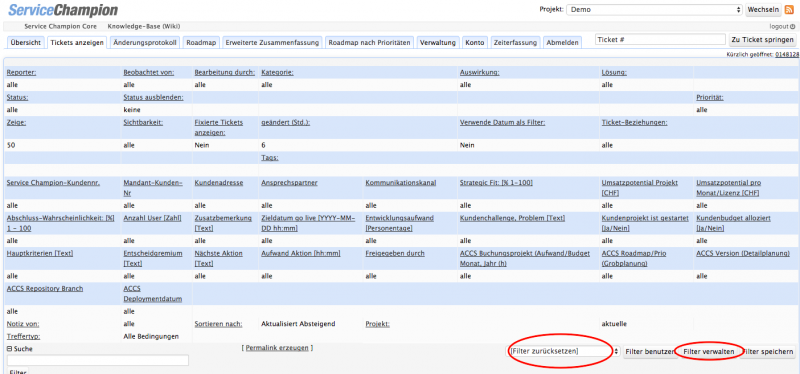Click Verwende Datum als Filter link
The height and width of the screenshot is (374, 800).
tap(503, 122)
